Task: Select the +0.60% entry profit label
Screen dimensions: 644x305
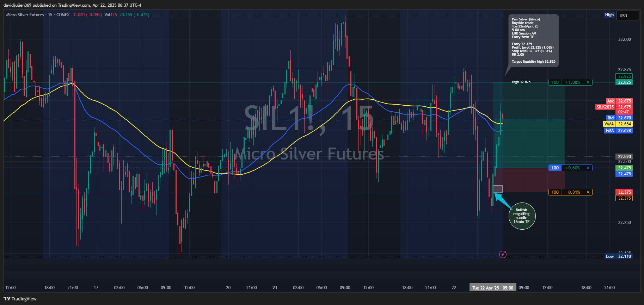Action: [572, 168]
